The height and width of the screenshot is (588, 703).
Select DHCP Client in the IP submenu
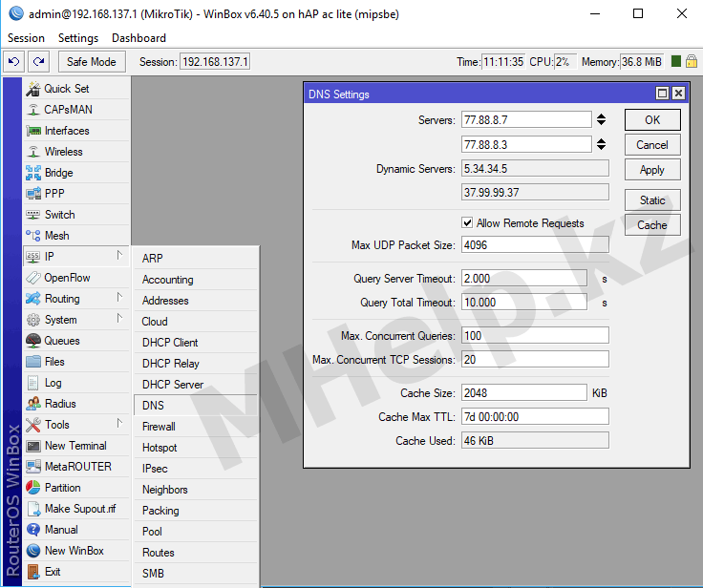[x=196, y=343]
